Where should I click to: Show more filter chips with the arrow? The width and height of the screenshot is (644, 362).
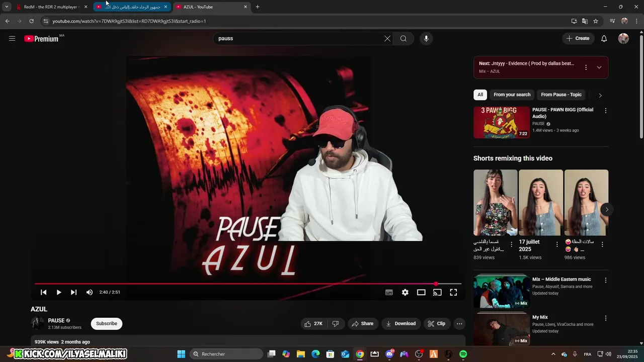tap(600, 95)
